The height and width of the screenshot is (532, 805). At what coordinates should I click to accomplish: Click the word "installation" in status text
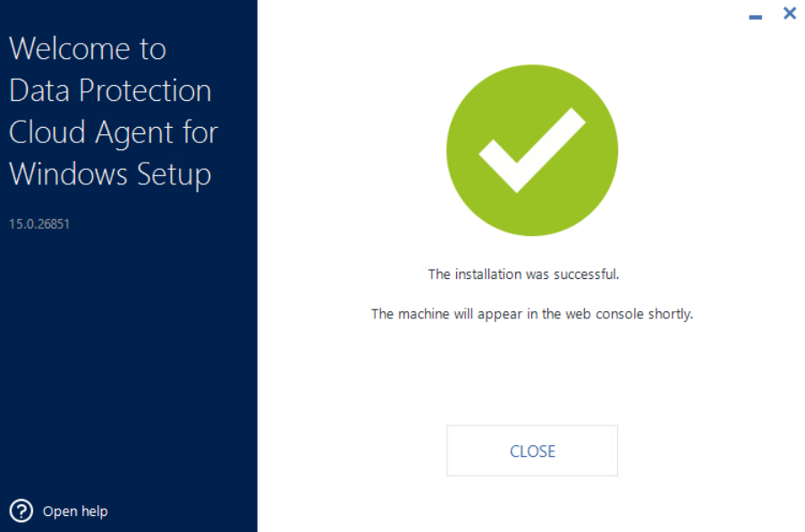point(488,274)
